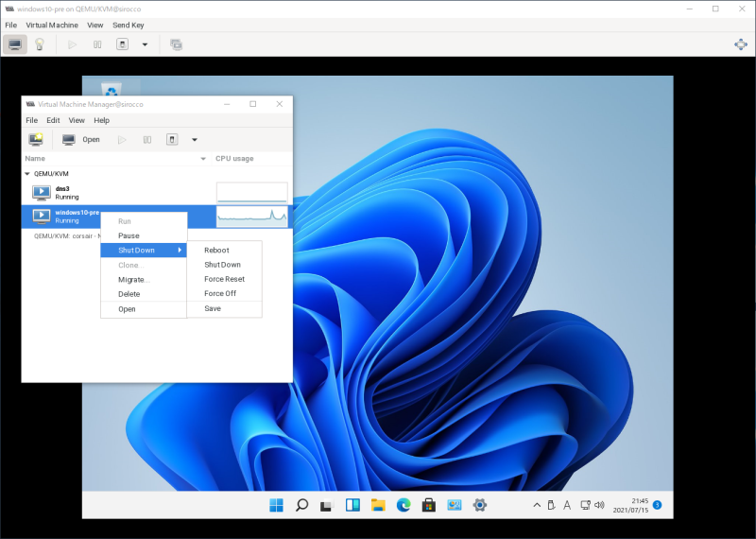Open the viewer window File menu
The width and height of the screenshot is (756, 539).
click(x=10, y=26)
